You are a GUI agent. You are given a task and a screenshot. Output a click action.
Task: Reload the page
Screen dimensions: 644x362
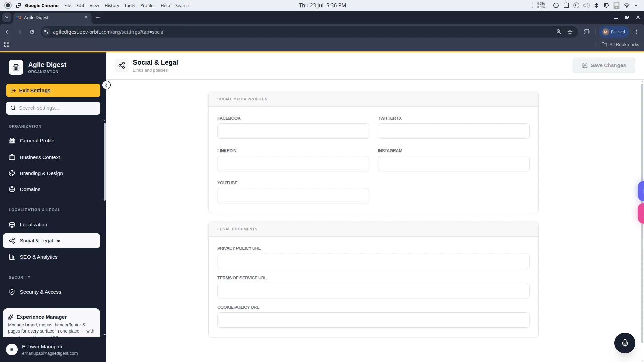tap(32, 32)
